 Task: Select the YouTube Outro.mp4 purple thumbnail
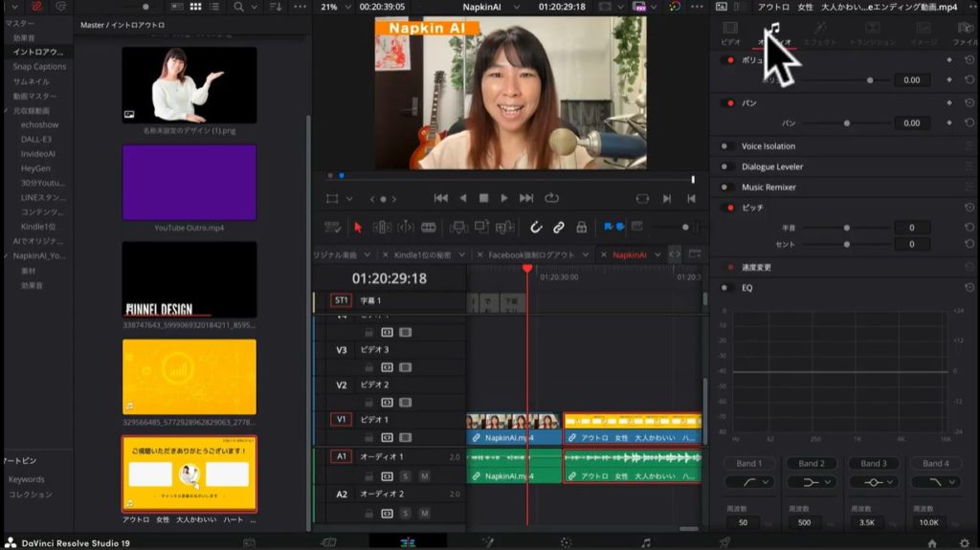click(189, 183)
